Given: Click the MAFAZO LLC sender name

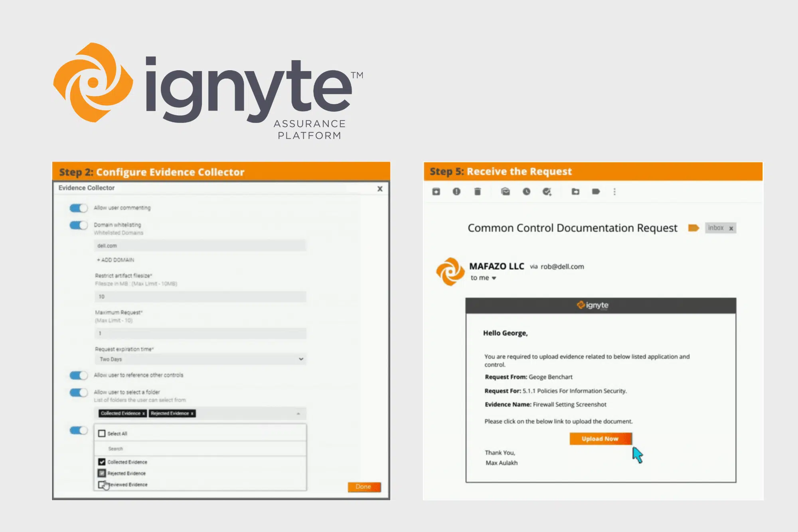Looking at the screenshot, I should point(497,266).
